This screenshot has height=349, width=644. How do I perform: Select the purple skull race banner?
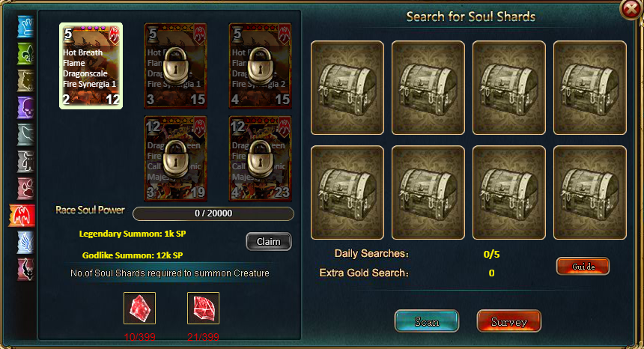click(x=25, y=108)
